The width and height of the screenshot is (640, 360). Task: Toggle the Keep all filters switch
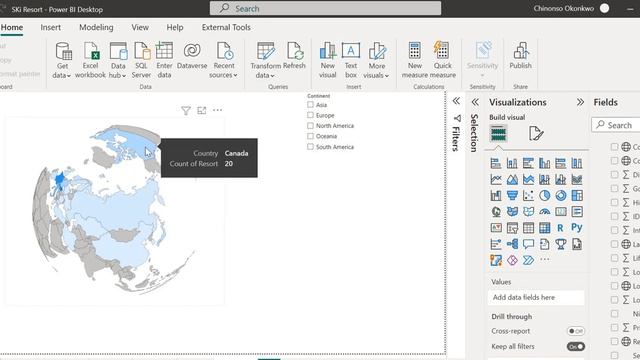point(576,347)
